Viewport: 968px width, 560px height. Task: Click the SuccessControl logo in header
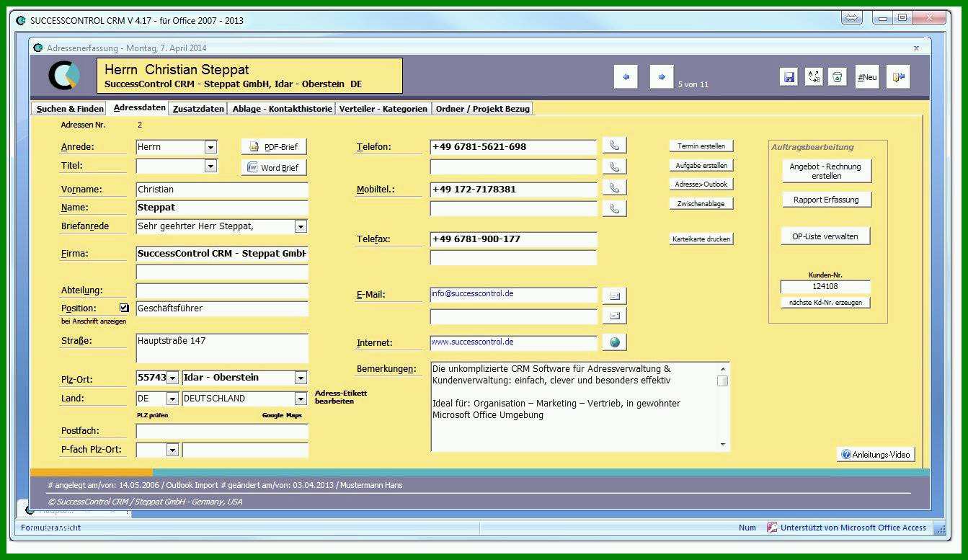(63, 76)
